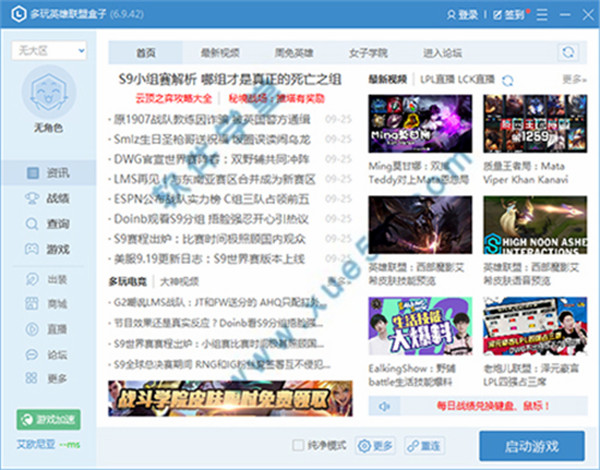600x470 pixels.
Task: Play the Ming video thumbnail
Action: 420,124
